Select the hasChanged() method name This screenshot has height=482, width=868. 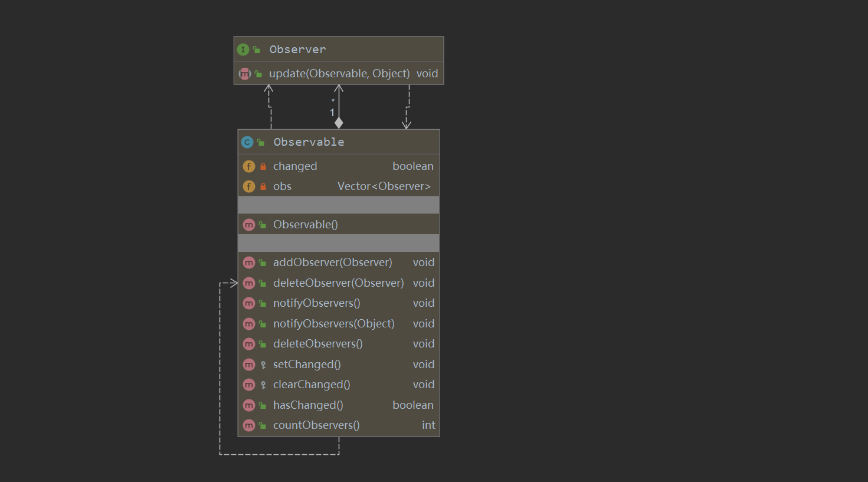coord(308,405)
